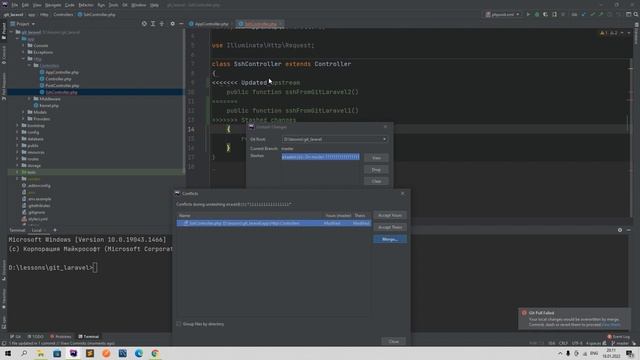Click the Debug bug icon in toolbar
This screenshot has height=360, width=640.
(537, 14)
